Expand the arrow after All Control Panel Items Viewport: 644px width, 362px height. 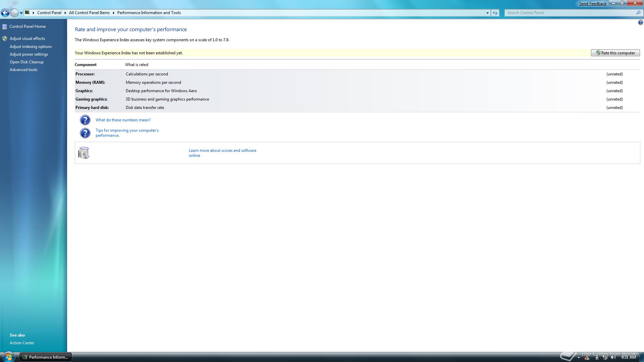click(113, 13)
